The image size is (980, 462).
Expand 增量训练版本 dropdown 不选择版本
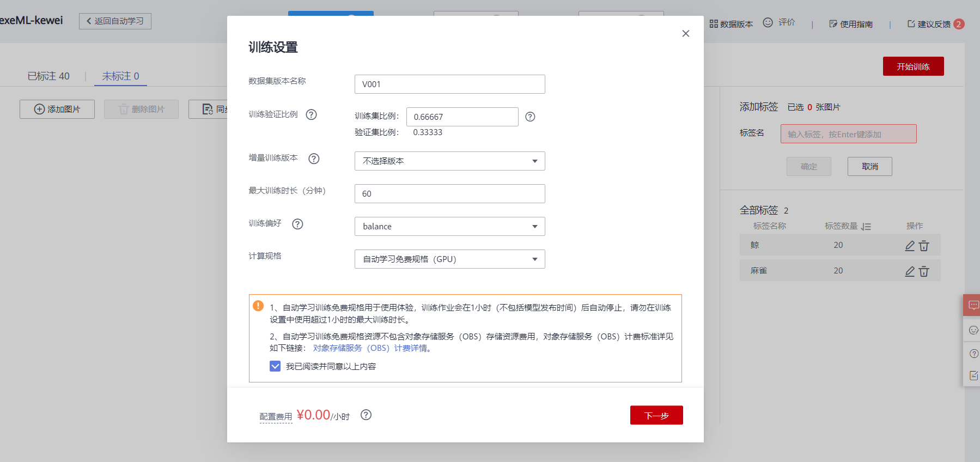(449, 161)
